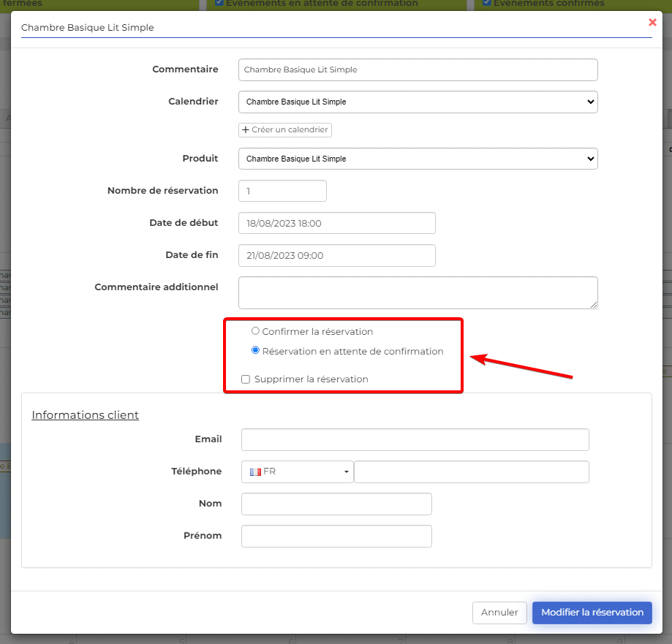This screenshot has width=672, height=644.
Task: Click the French flag icon
Action: (x=256, y=472)
